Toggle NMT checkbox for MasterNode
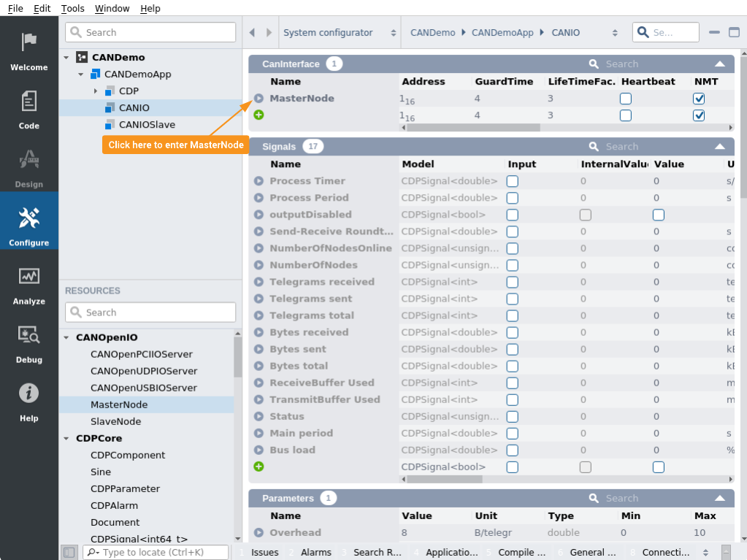This screenshot has height=560, width=747. [699, 99]
